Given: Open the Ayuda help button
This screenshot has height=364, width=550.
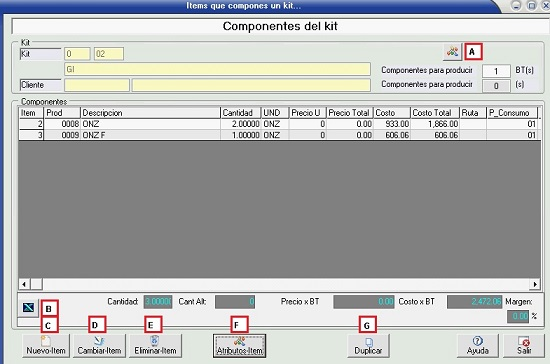Looking at the screenshot, I should [x=477, y=346].
